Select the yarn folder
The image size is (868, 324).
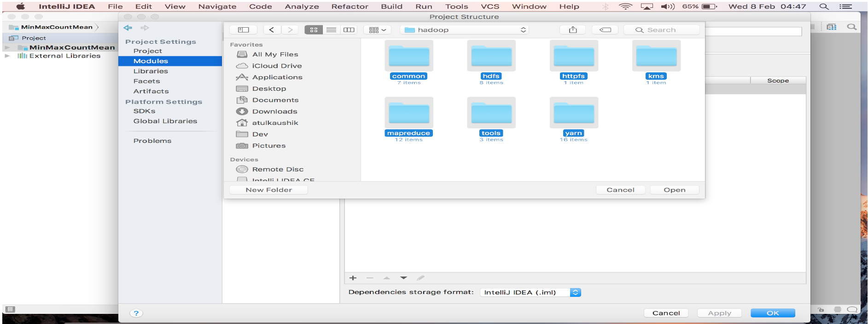(574, 119)
